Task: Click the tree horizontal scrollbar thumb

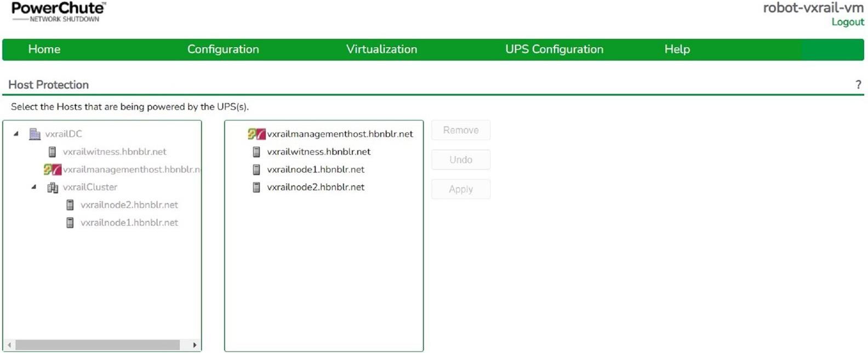Action: (x=98, y=345)
